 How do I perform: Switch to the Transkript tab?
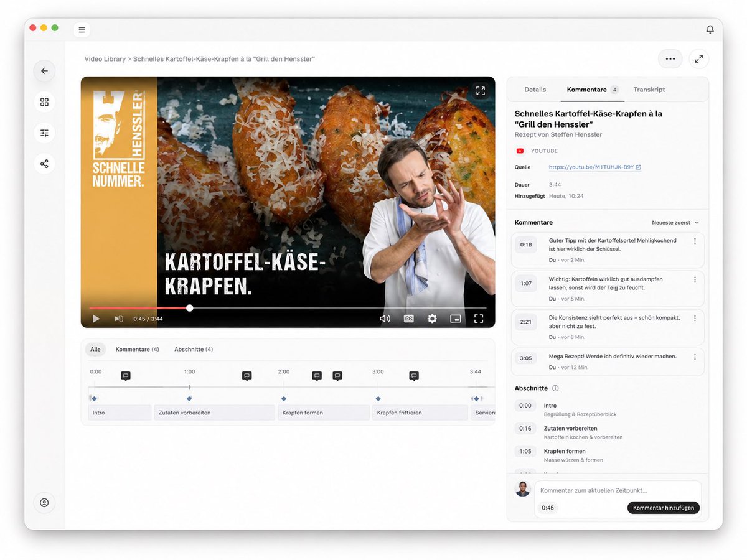(x=649, y=90)
